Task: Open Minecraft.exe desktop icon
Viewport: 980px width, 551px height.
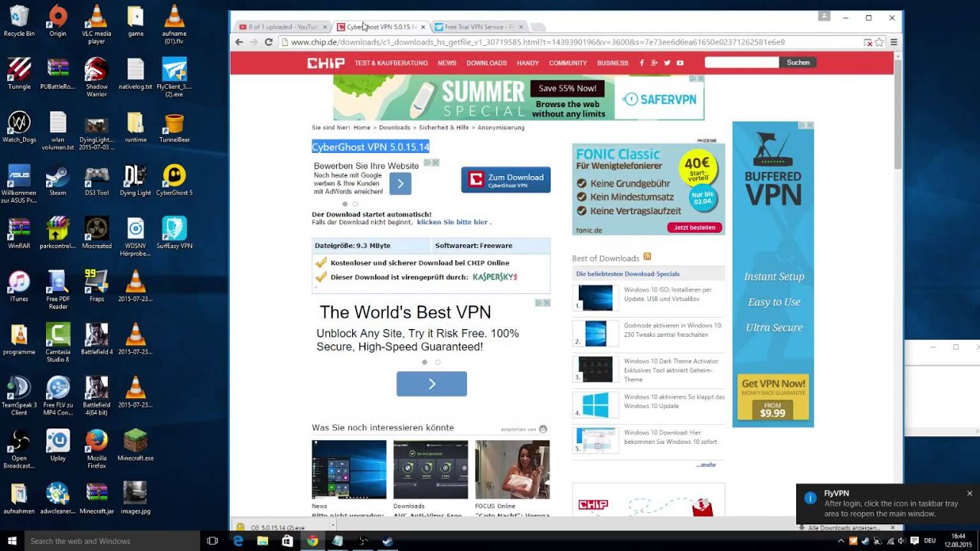Action: [x=136, y=445]
